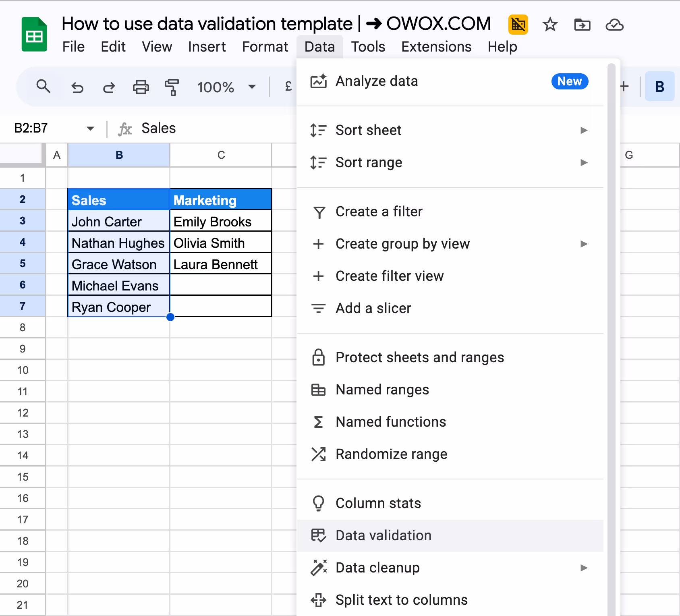Open the name box dropdown
Image resolution: width=680 pixels, height=616 pixels.
click(91, 128)
